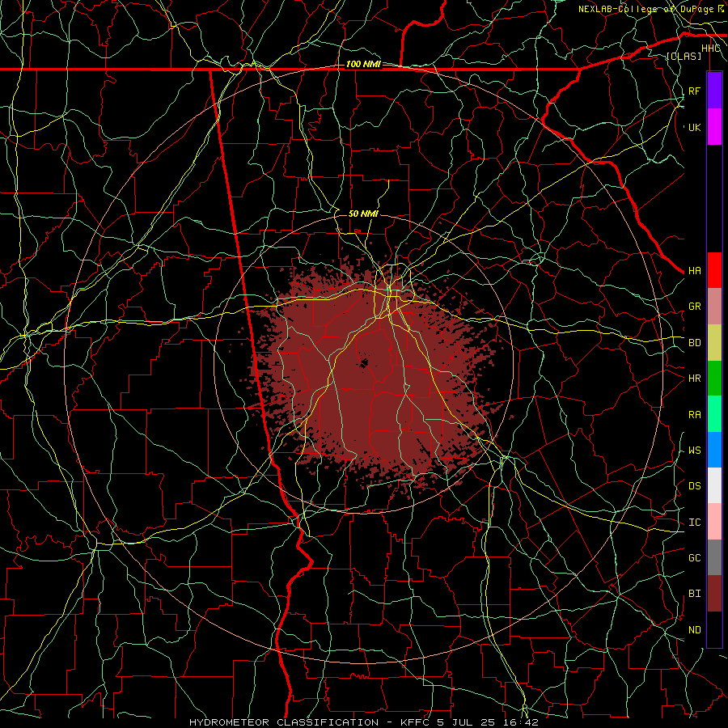Click the 'HHC' product code text
Screen dimensions: 728x728
coord(710,49)
